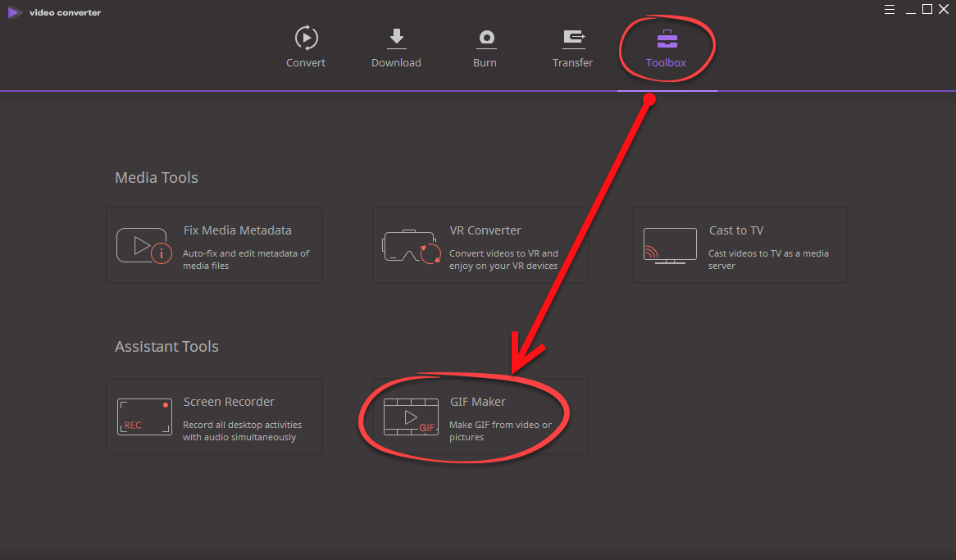Click the 'Assistant Tools' section heading

point(166,347)
